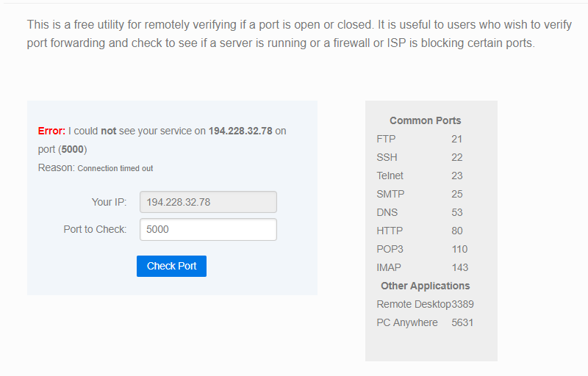Choose SSH from the Common Ports list
The image size is (588, 376).
tap(387, 157)
